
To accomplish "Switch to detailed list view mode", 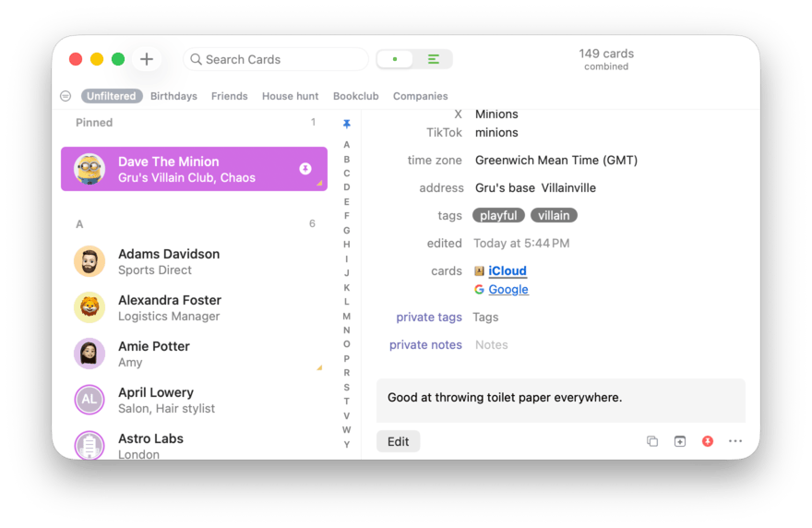I will (x=433, y=59).
